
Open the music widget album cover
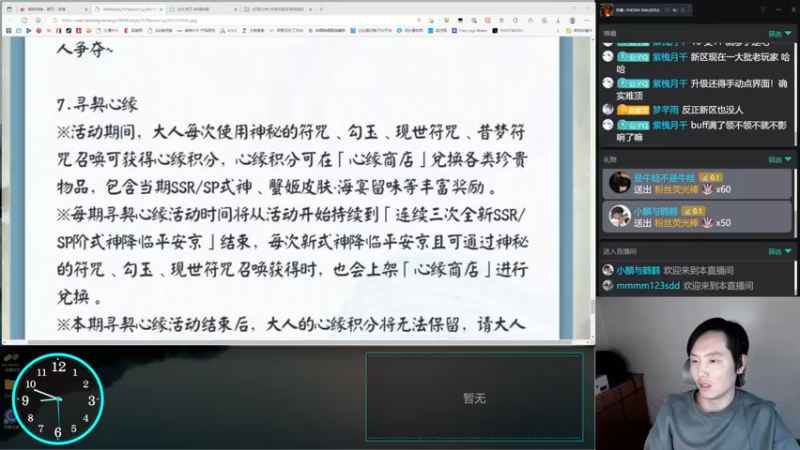607,10
